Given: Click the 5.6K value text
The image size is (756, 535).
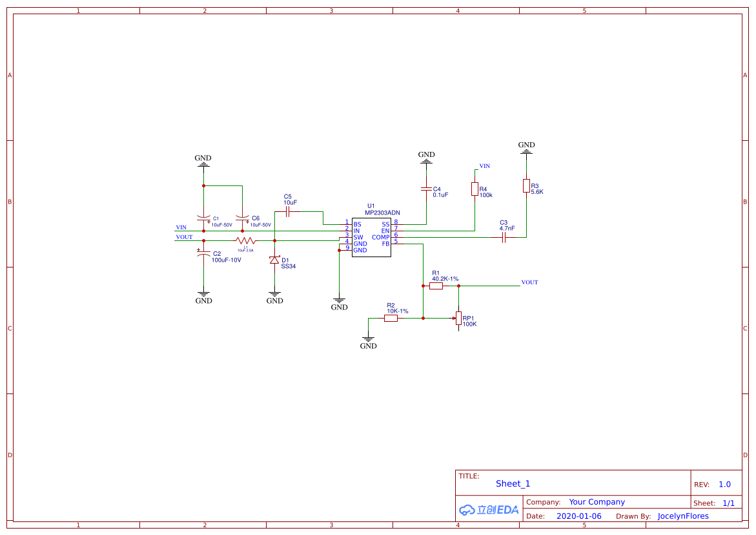Looking at the screenshot, I should [537, 191].
